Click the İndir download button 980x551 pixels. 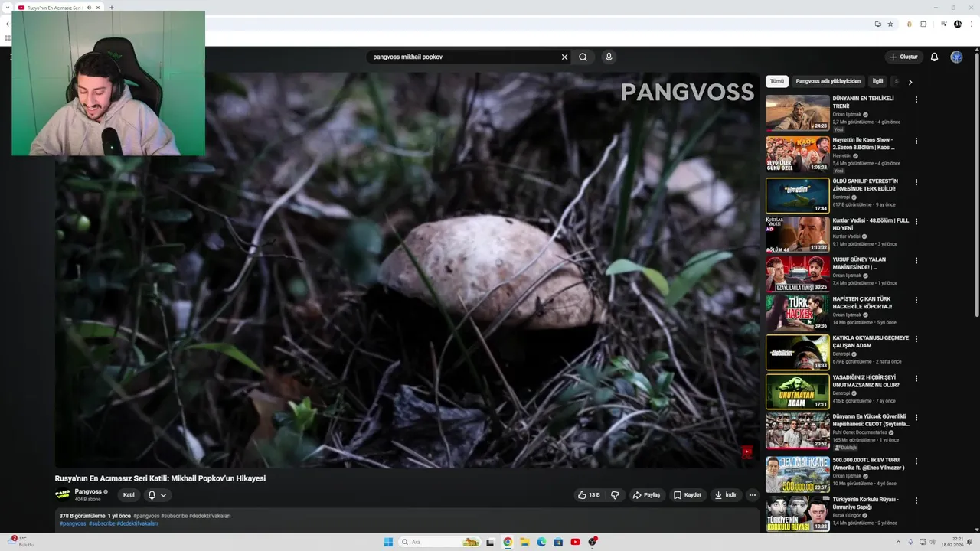point(725,495)
